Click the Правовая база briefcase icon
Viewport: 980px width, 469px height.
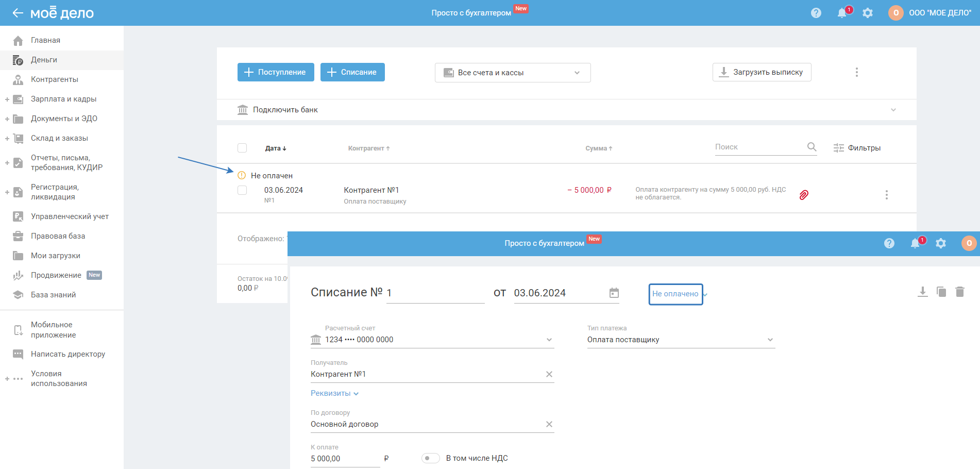18,236
